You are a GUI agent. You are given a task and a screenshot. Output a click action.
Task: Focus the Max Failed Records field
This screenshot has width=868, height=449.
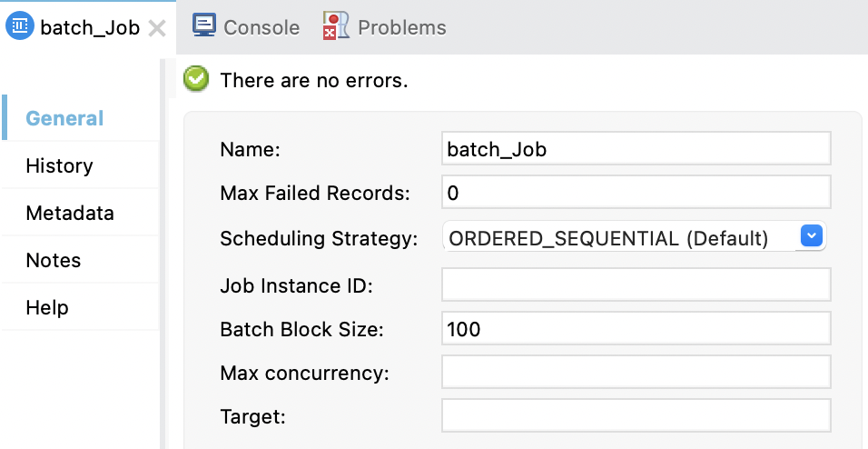(636, 193)
